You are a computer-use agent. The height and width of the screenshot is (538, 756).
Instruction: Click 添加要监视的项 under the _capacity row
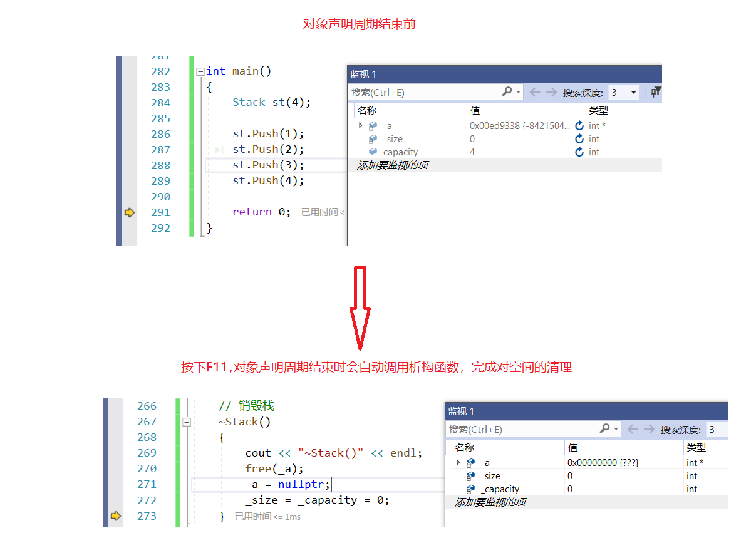(490, 502)
